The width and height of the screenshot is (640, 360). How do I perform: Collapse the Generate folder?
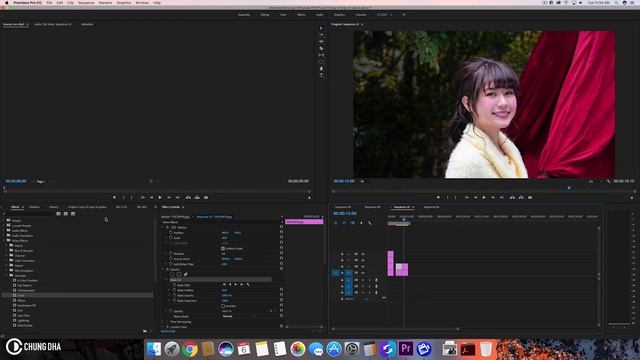pyautogui.click(x=7, y=276)
